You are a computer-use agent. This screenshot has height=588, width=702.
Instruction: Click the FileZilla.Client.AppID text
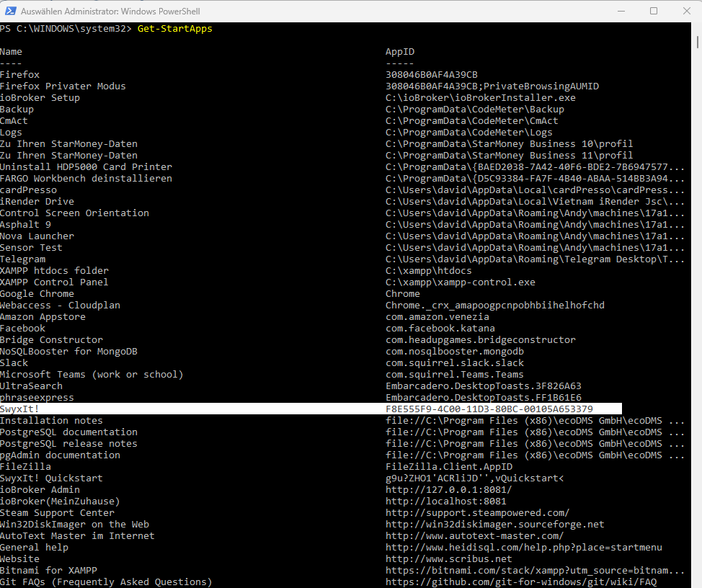pyautogui.click(x=448, y=467)
